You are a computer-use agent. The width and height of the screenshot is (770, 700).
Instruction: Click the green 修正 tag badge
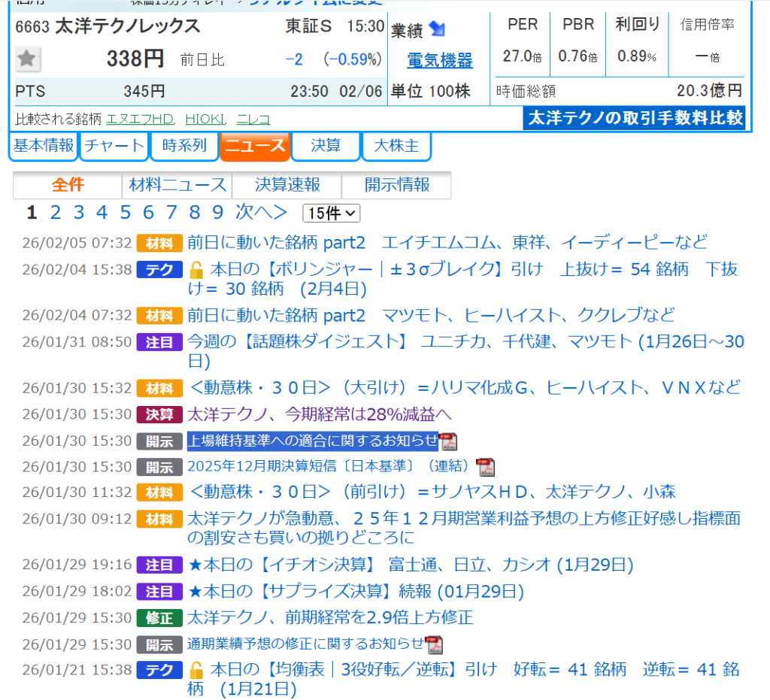click(x=159, y=618)
